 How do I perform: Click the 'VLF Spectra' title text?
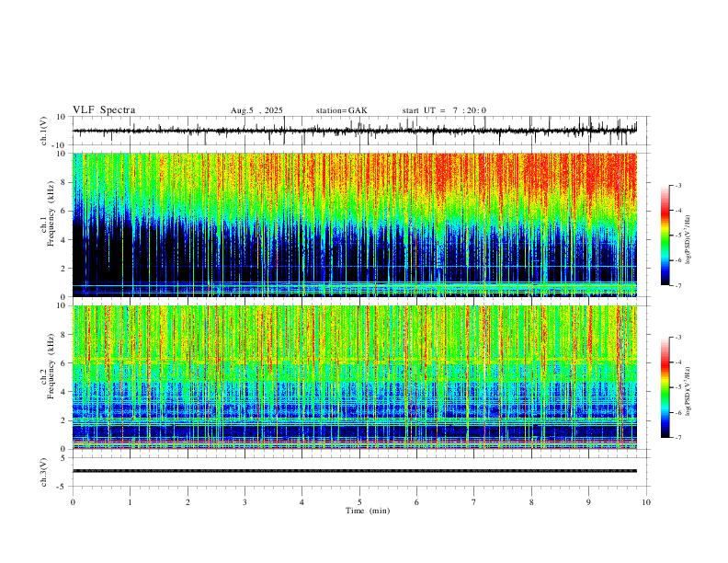click(x=104, y=110)
